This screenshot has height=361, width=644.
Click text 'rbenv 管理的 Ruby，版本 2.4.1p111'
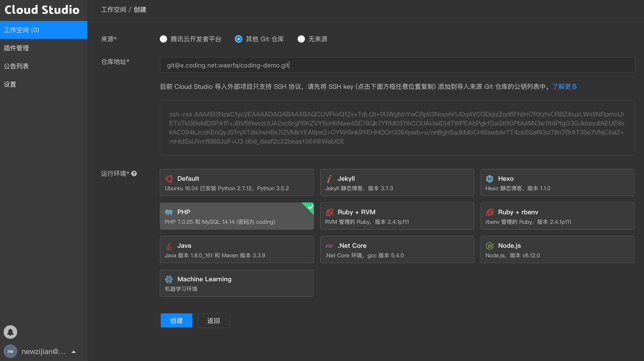tap(528, 222)
